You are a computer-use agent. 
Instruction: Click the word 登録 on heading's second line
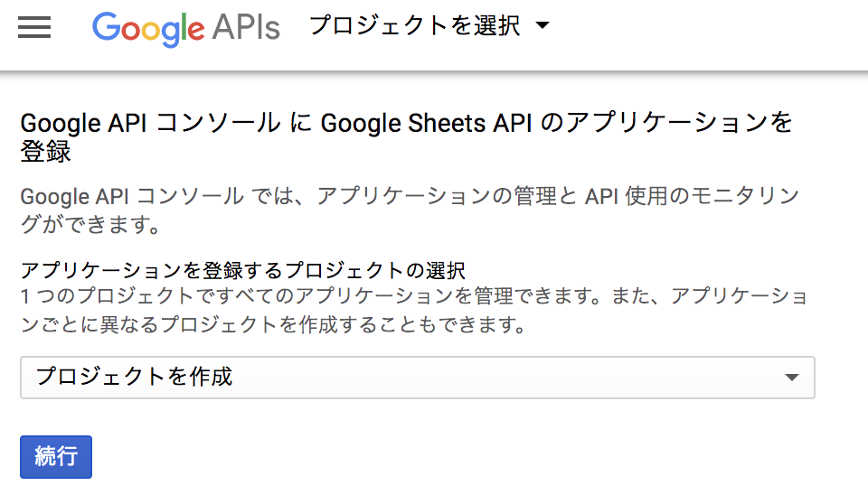(45, 152)
